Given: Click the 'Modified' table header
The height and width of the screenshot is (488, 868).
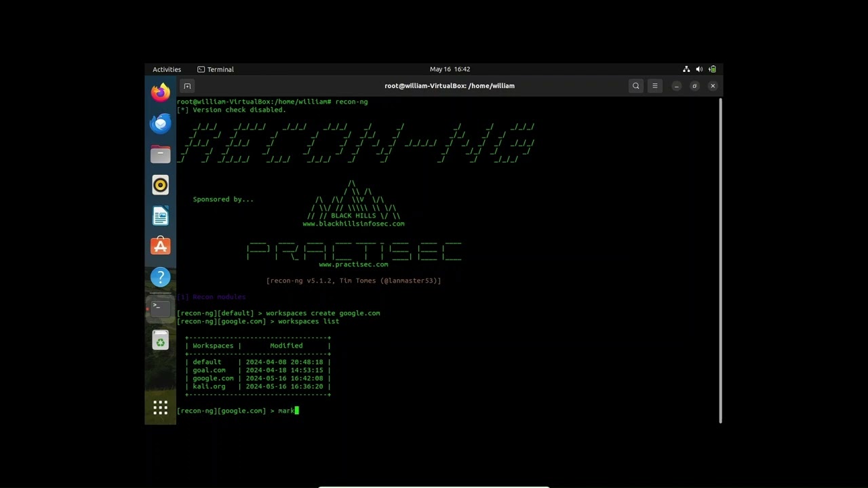Looking at the screenshot, I should [x=286, y=346].
